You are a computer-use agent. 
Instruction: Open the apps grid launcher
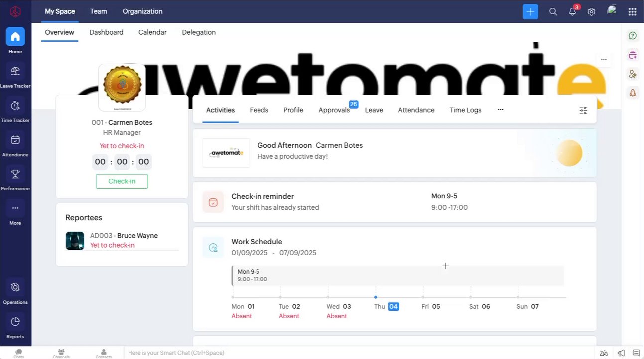tap(632, 12)
